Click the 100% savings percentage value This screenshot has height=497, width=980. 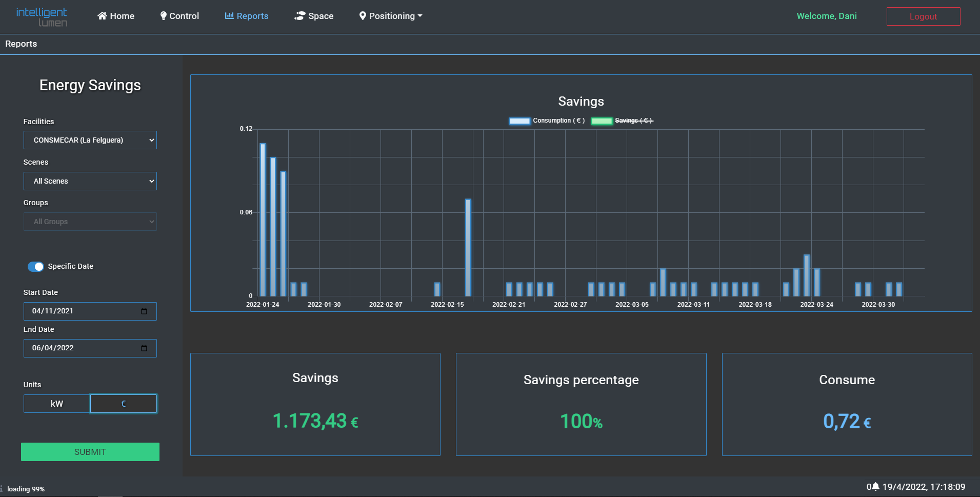581,422
